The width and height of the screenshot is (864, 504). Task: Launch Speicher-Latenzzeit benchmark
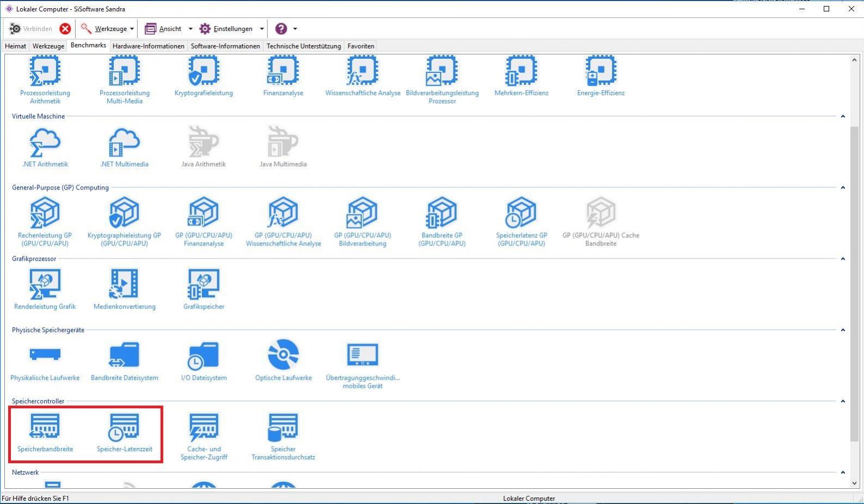pyautogui.click(x=125, y=432)
